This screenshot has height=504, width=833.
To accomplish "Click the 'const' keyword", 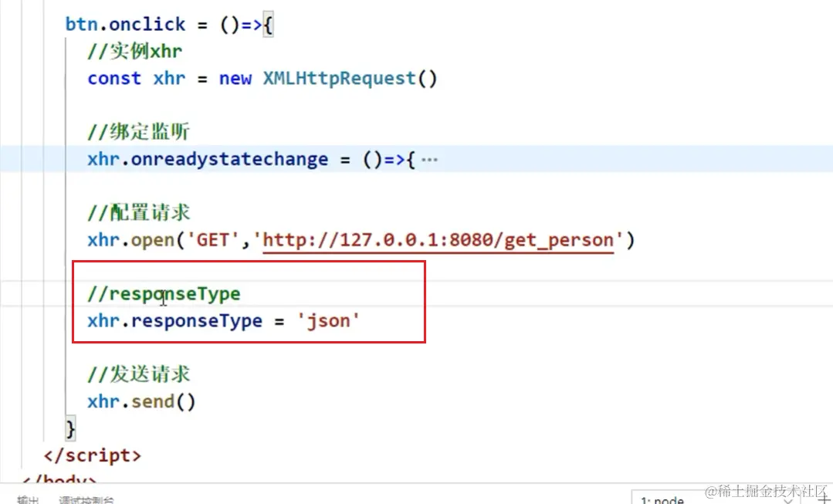I will pos(114,79).
